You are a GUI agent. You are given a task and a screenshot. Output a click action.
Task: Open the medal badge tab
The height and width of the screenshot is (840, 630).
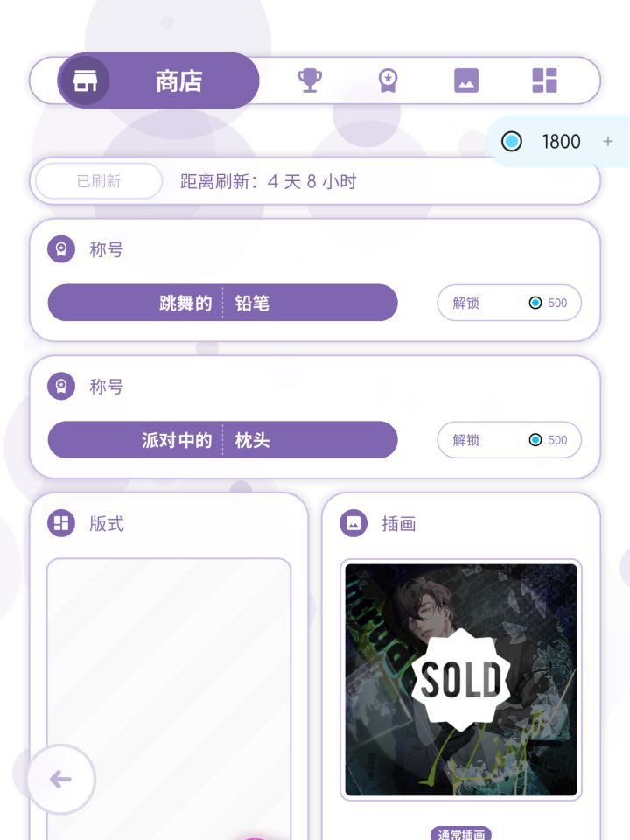coord(388,80)
